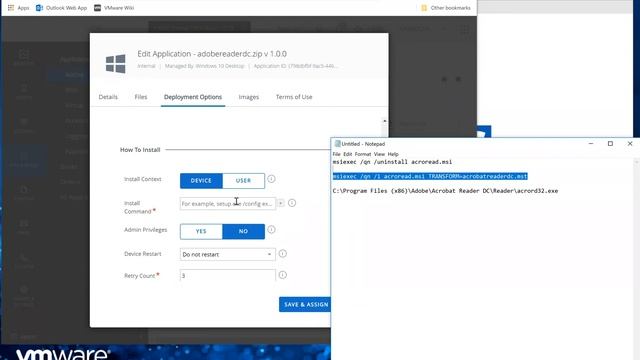Open Notepad File menu
This screenshot has height=360, width=640.
(x=336, y=154)
